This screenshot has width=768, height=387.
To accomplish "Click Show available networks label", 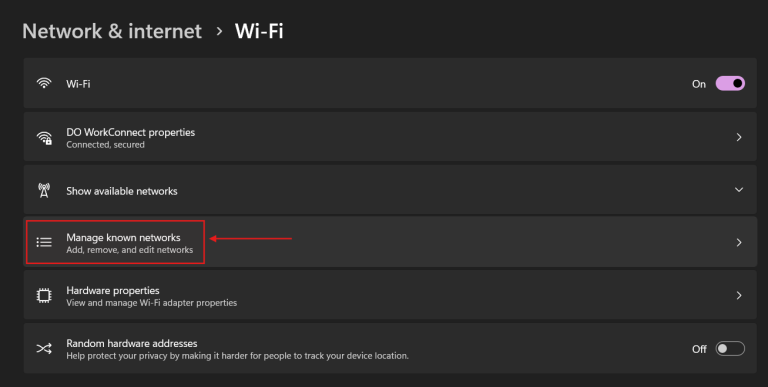I will 122,191.
